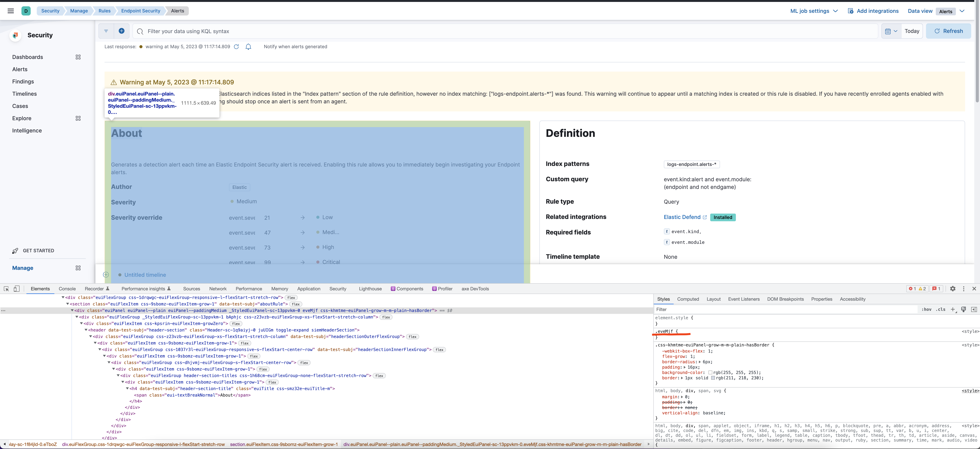
Task: Switch to the Computed tab
Action: (x=688, y=299)
